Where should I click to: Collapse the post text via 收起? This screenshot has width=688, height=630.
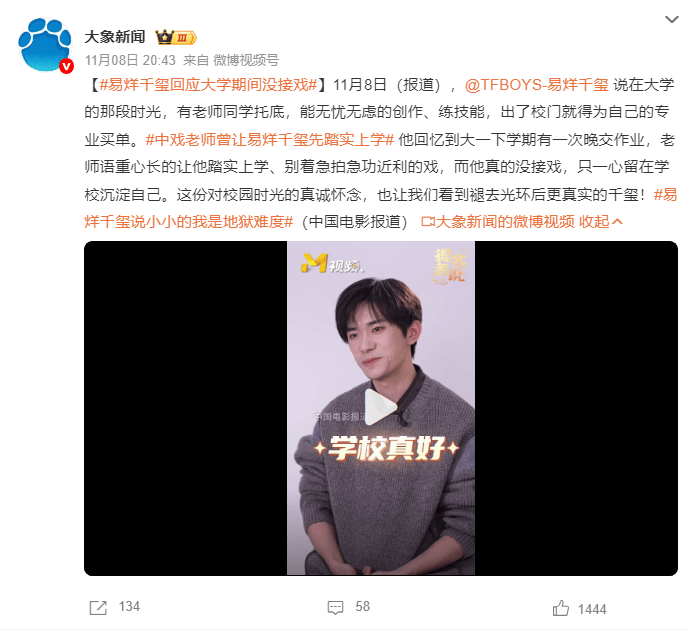601,222
